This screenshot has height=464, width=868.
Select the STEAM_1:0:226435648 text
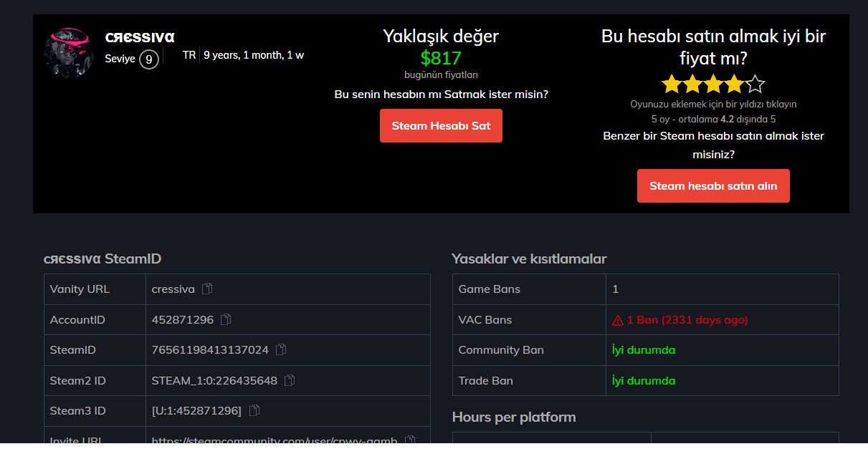(214, 380)
